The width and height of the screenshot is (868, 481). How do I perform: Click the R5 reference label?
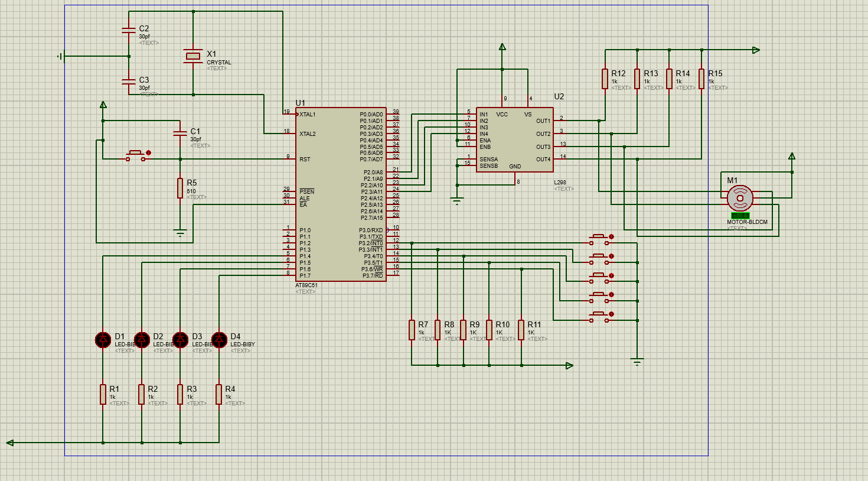click(x=192, y=183)
